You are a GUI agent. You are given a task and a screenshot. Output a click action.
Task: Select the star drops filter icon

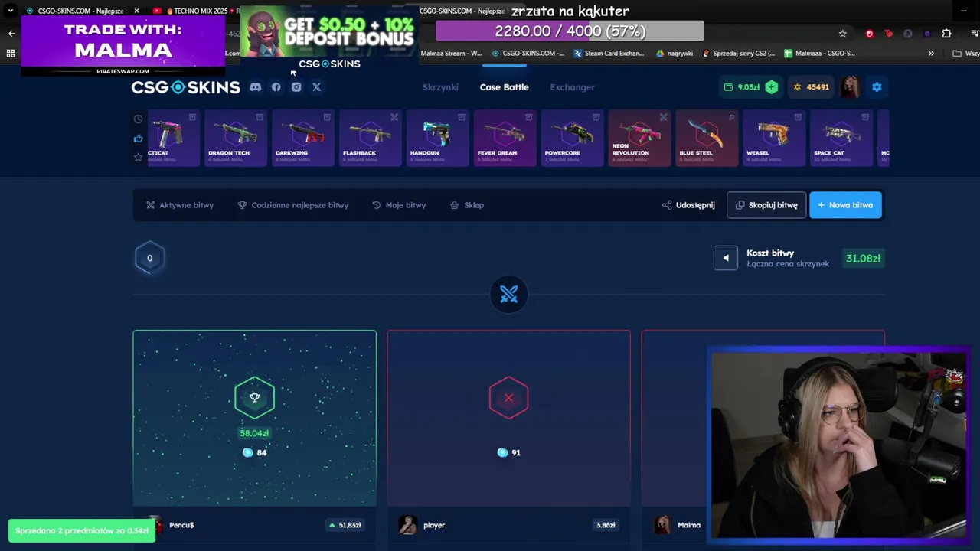point(138,157)
